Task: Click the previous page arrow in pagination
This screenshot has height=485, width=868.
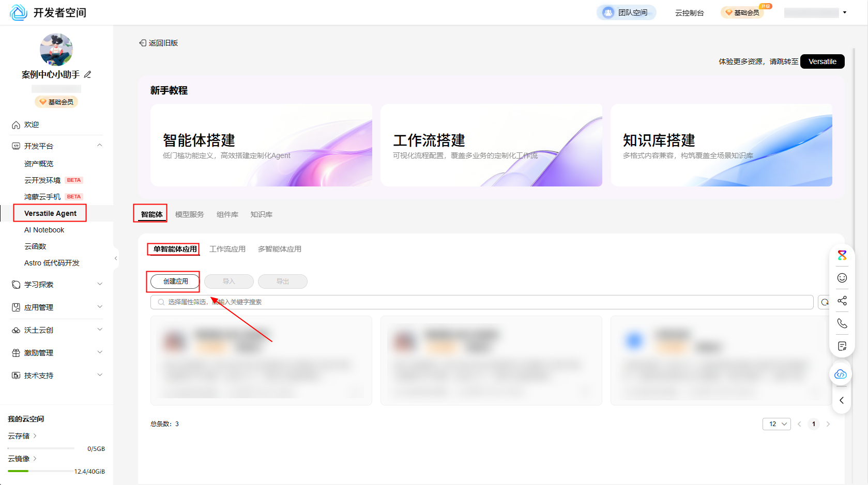Action: coord(799,424)
